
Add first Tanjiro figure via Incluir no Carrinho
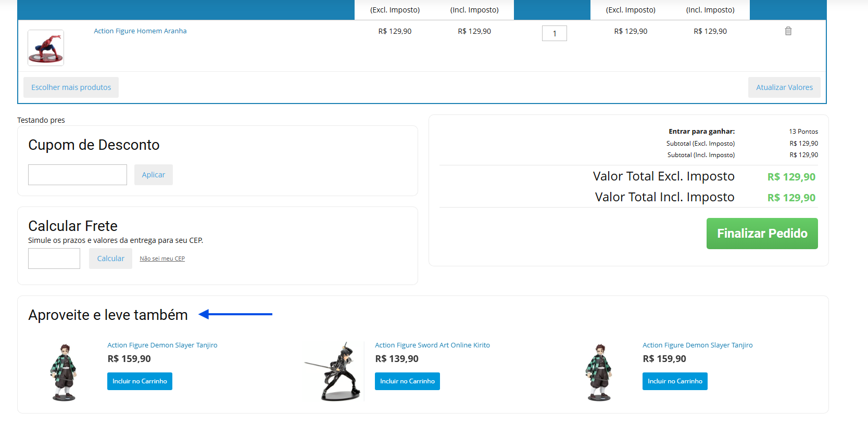point(140,381)
